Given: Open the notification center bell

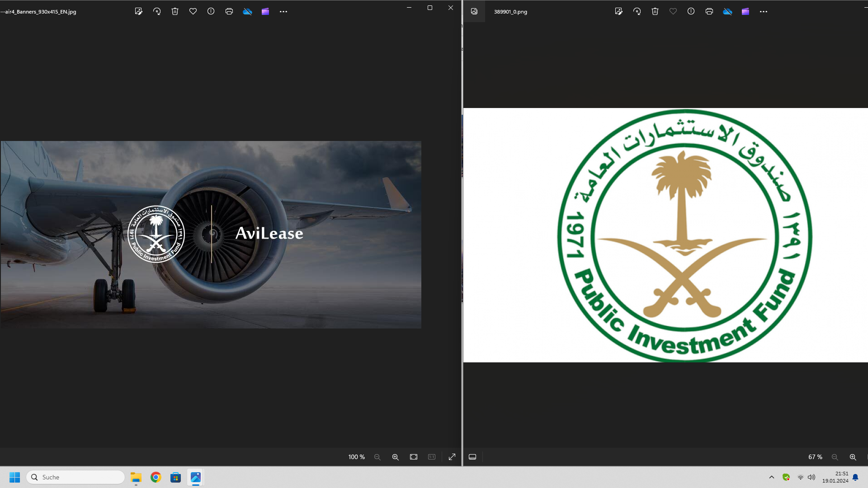Looking at the screenshot, I should point(855,477).
